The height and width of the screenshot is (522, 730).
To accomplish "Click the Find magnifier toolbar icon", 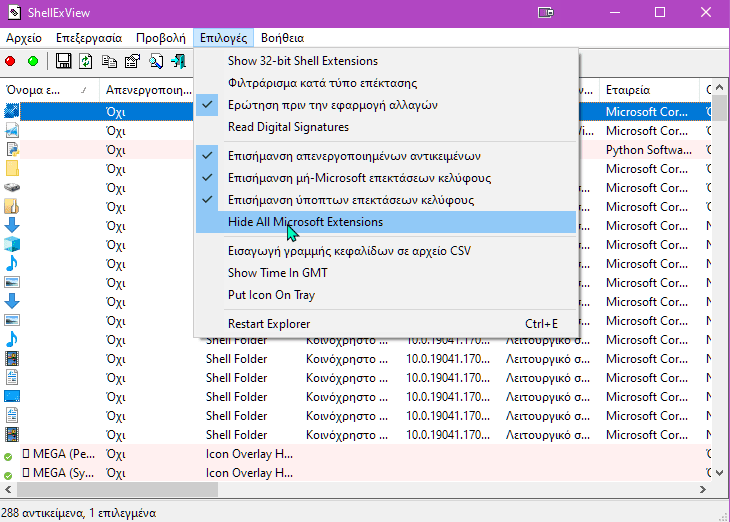I will pos(156,61).
